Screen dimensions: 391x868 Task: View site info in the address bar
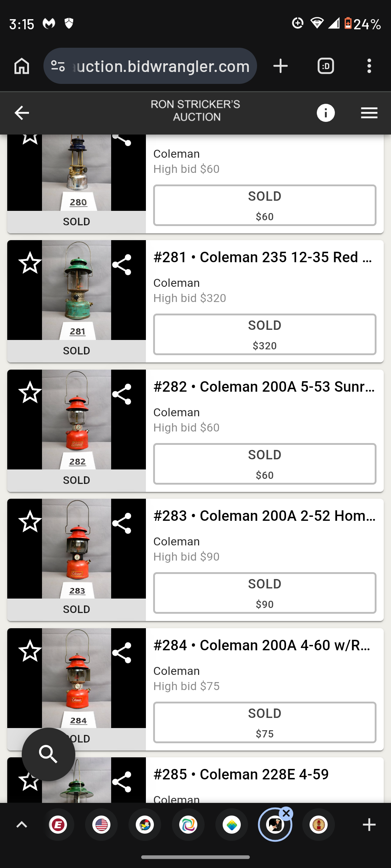click(x=58, y=66)
